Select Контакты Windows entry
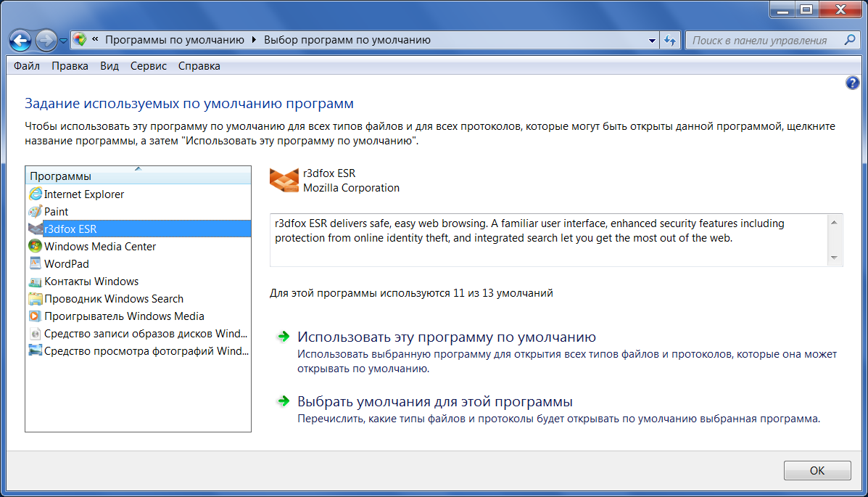 139,282
